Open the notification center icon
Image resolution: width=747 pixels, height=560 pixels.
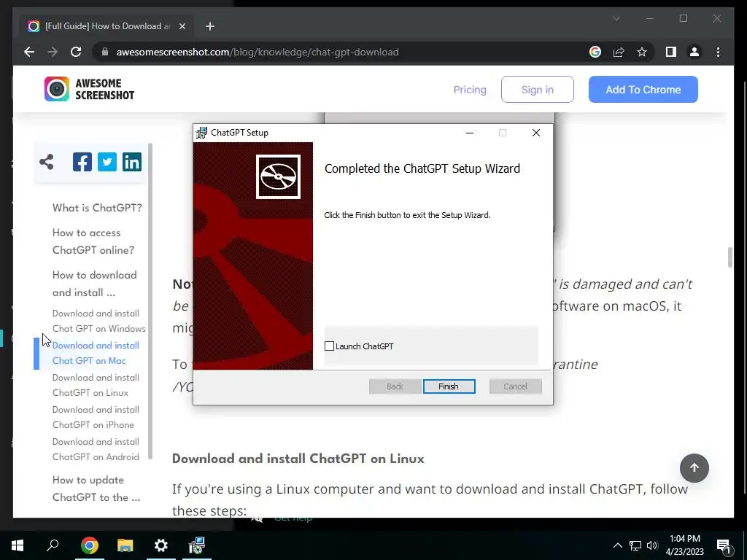pyautogui.click(x=724, y=546)
